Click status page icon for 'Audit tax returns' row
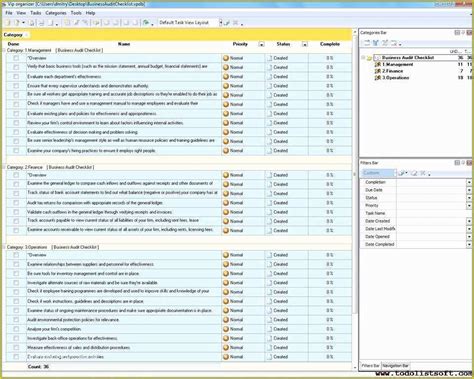This screenshot has height=379, width=474. click(x=269, y=203)
